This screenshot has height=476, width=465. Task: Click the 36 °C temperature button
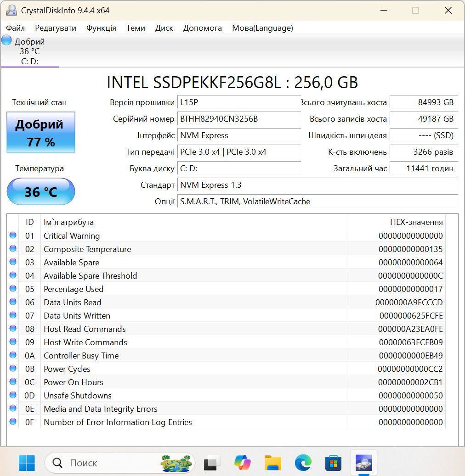(x=41, y=191)
